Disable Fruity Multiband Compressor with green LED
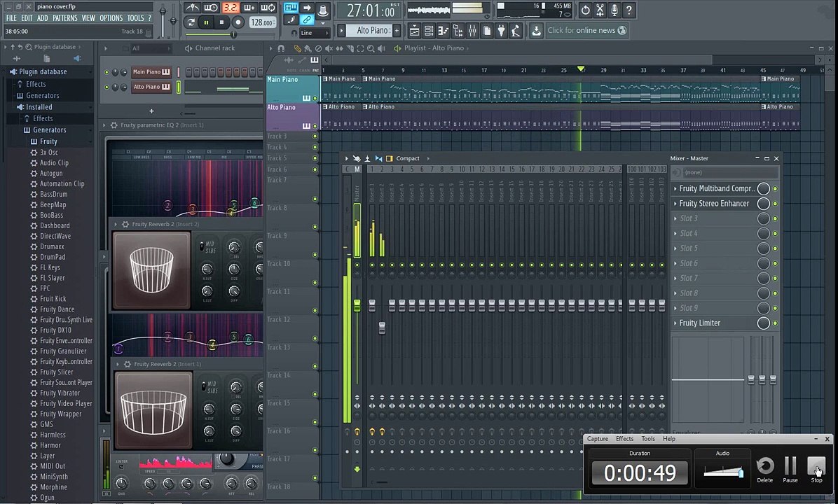838x504 pixels. (776, 188)
